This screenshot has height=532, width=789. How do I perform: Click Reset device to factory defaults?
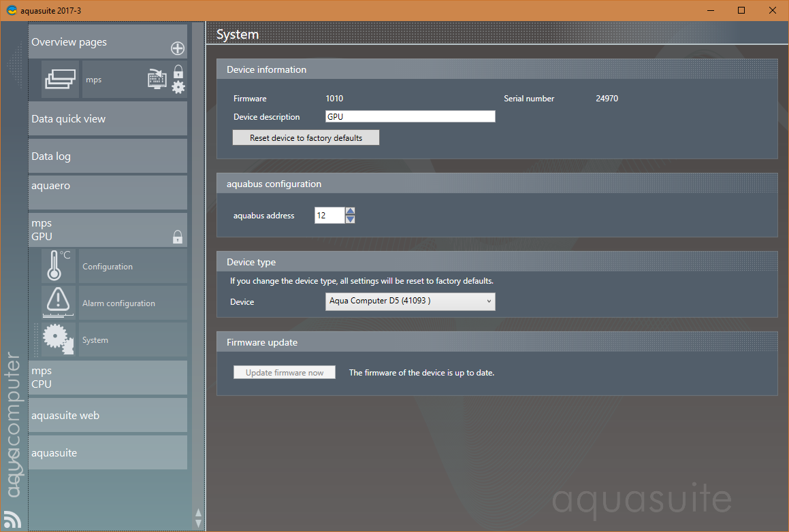[x=306, y=138]
